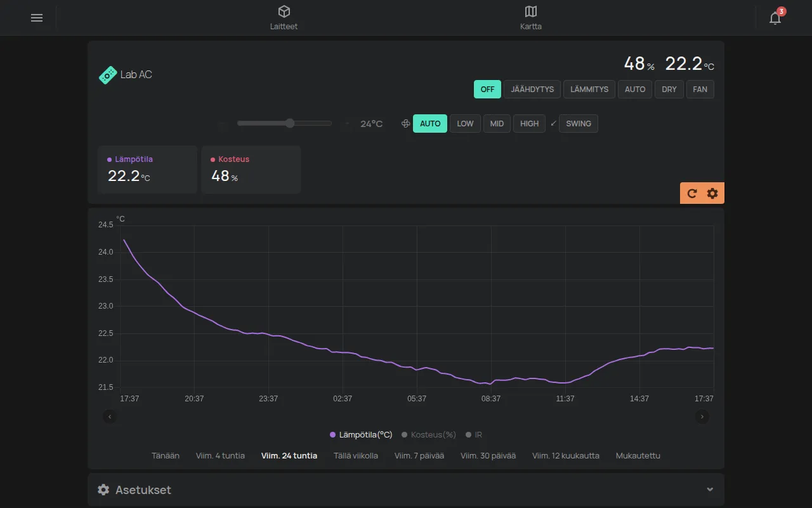Select the FAN mode
Screen dimensions: 812x508
click(x=700, y=90)
